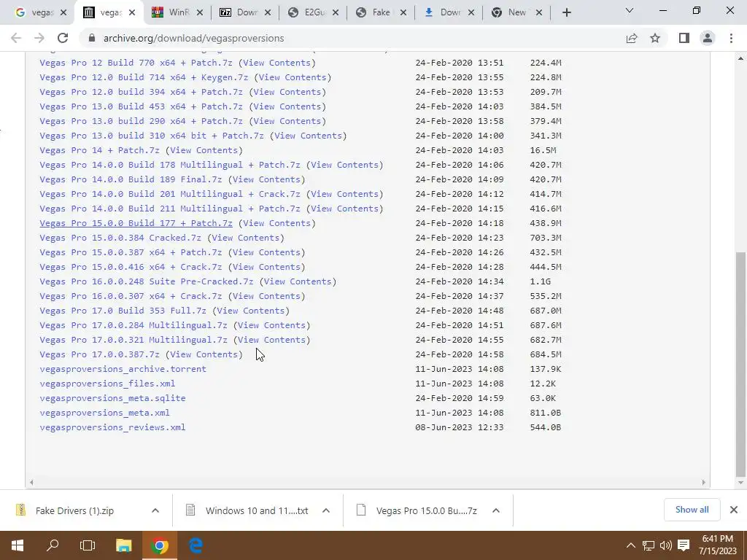
Task: Close the WinR tab
Action: tap(200, 13)
